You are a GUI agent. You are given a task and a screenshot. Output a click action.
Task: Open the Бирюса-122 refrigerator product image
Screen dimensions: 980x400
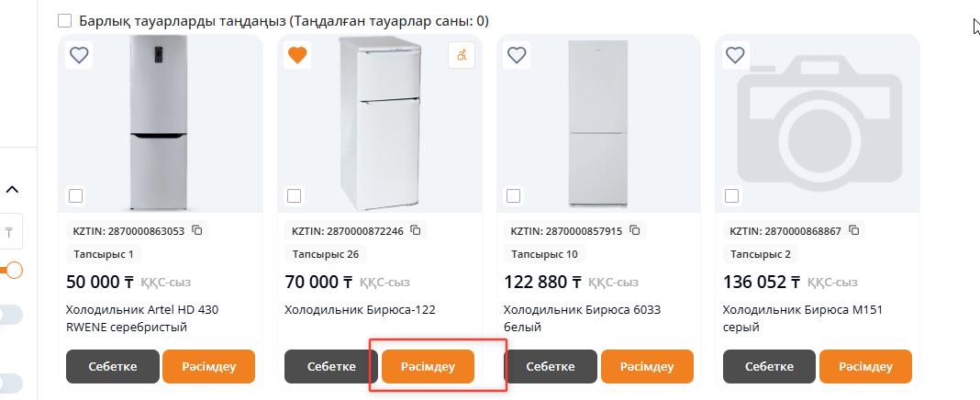pos(379,119)
